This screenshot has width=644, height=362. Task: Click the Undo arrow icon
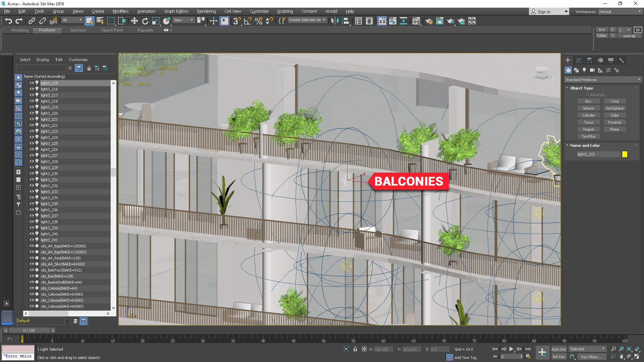point(8,21)
